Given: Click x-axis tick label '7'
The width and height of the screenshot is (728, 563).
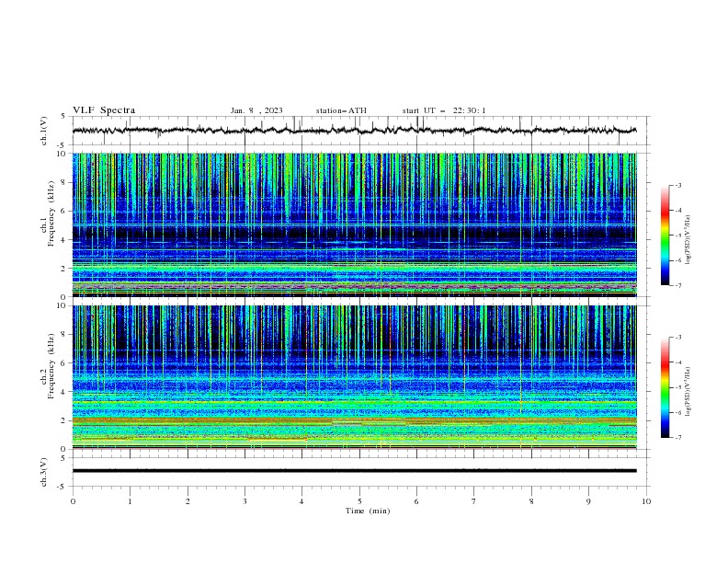Looking at the screenshot, I should [474, 501].
